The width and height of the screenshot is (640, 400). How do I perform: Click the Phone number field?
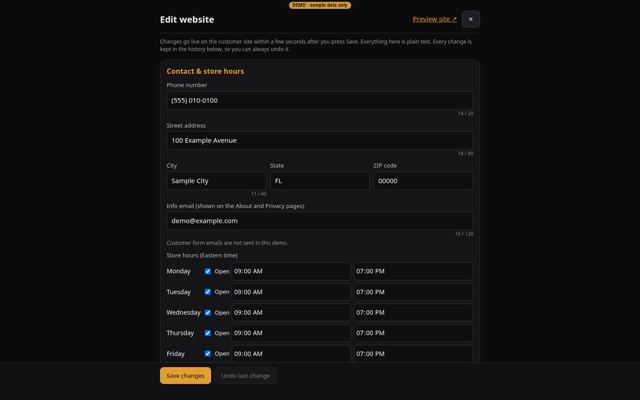[320, 100]
